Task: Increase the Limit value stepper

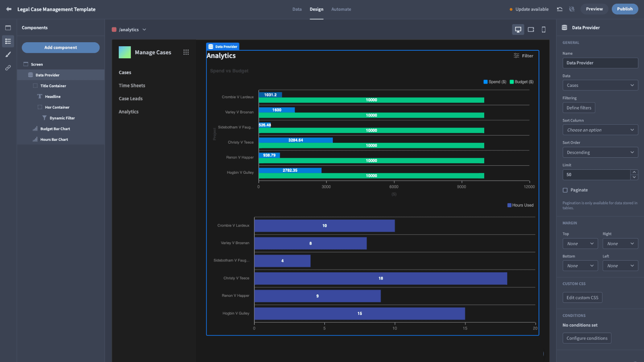Action: tap(634, 172)
